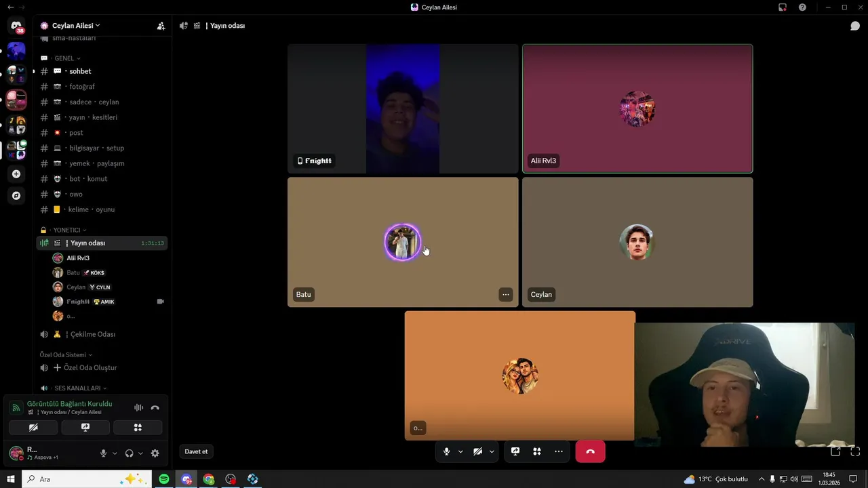
Task: Open bilgisayar setup channel
Action: (x=102, y=148)
